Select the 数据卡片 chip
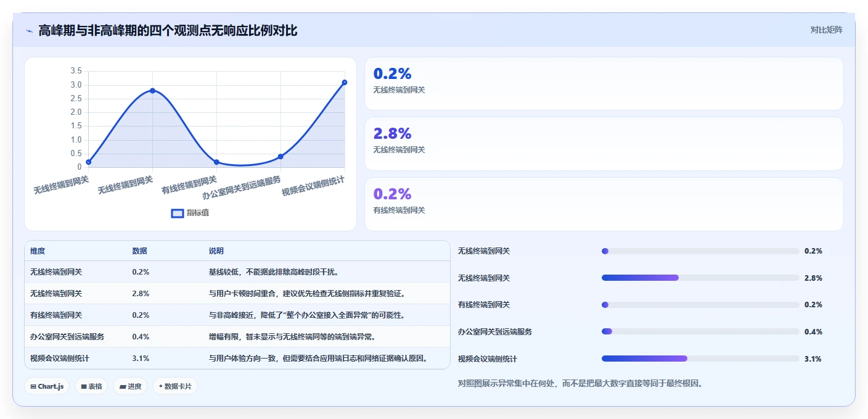This screenshot has height=419, width=868. tap(175, 386)
